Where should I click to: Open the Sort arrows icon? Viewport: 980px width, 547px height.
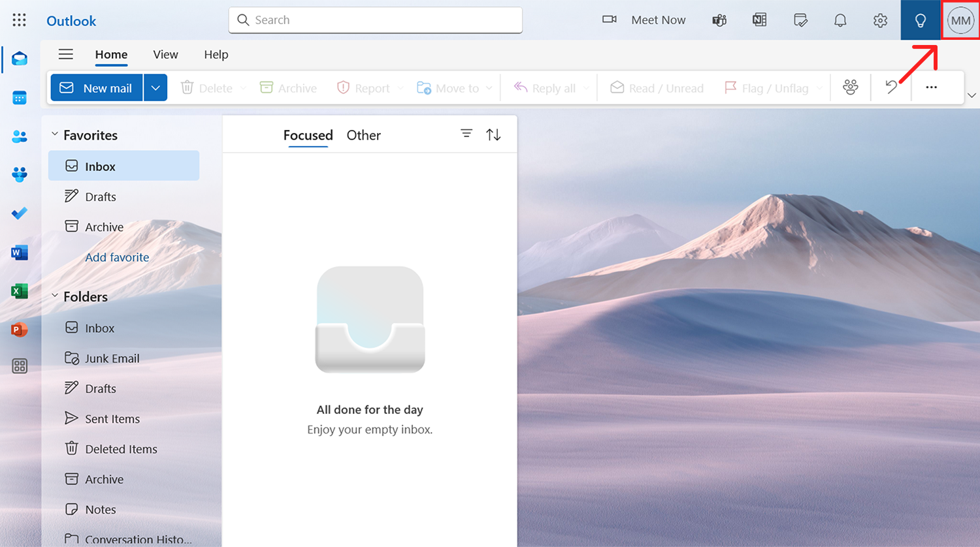tap(493, 134)
